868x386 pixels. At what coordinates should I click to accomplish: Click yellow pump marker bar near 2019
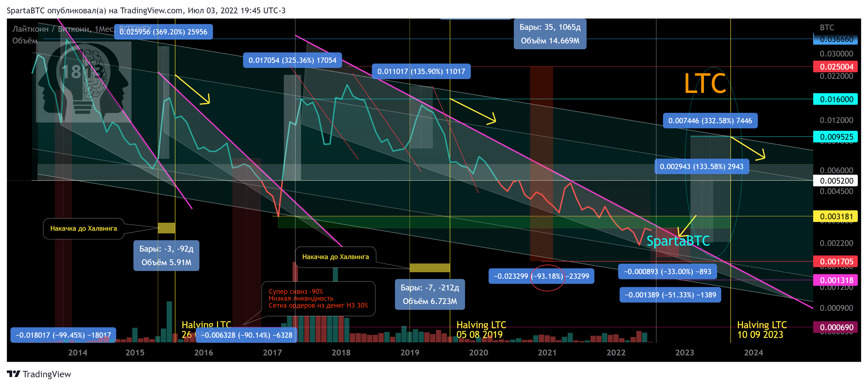[430, 268]
